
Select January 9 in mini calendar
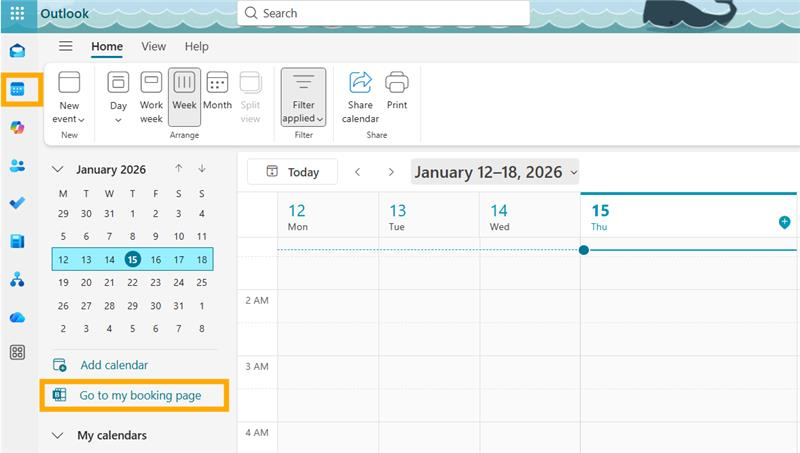[x=156, y=236]
